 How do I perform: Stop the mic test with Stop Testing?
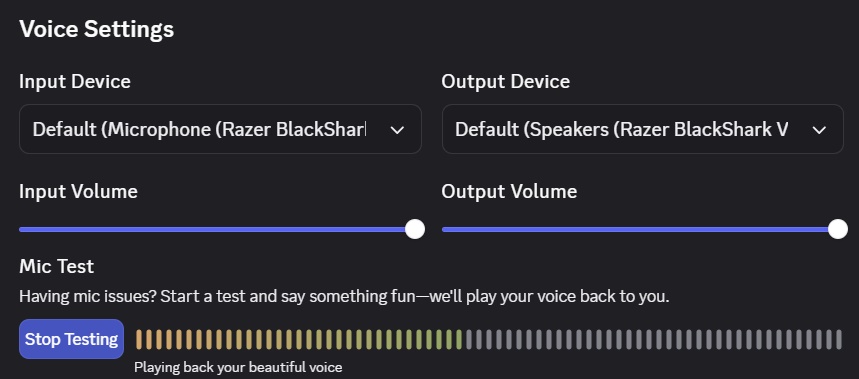coord(72,339)
